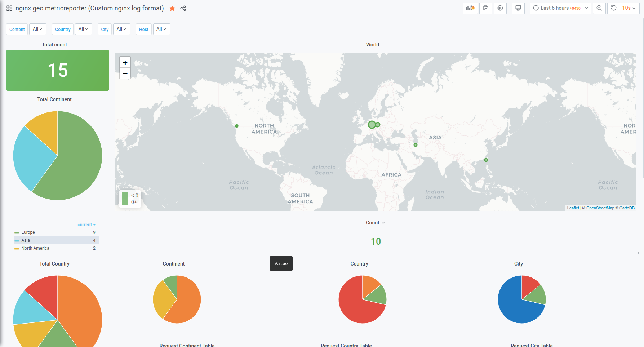
Task: Zoom out the time range
Action: point(599,8)
